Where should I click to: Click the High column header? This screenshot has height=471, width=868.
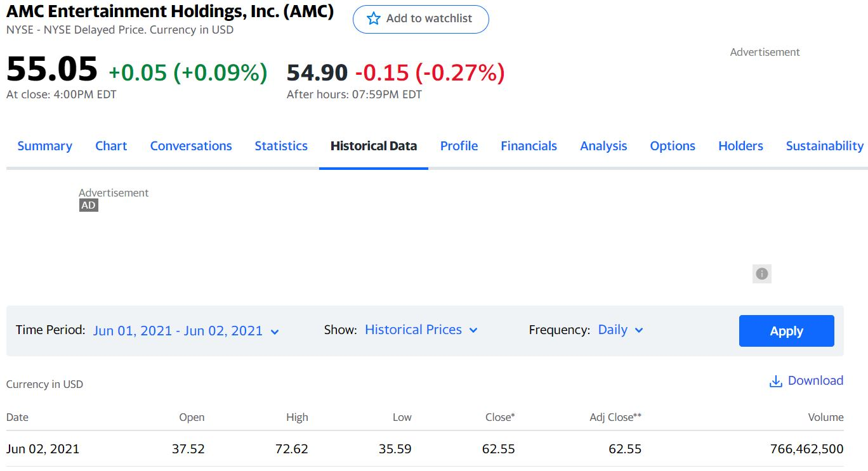click(297, 417)
